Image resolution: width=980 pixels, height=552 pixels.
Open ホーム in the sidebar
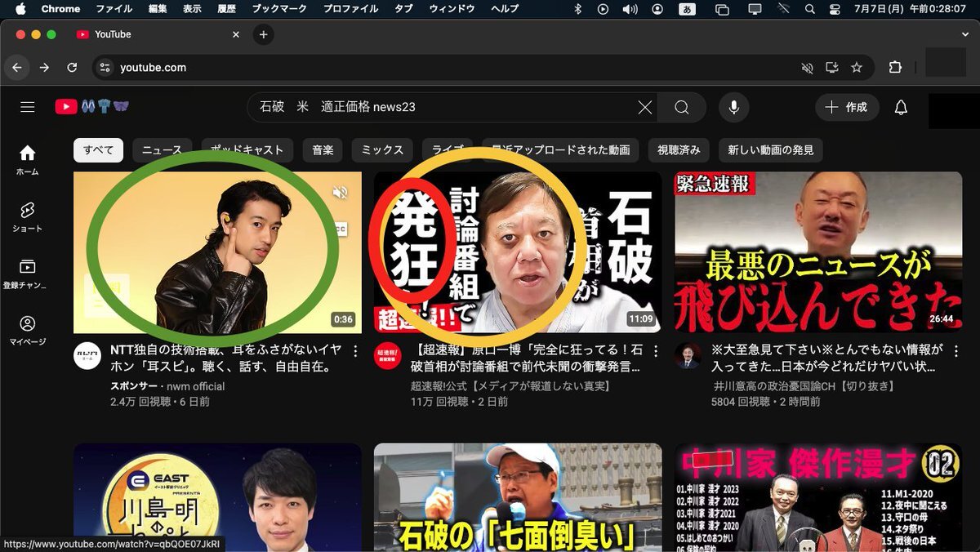pyautogui.click(x=28, y=159)
